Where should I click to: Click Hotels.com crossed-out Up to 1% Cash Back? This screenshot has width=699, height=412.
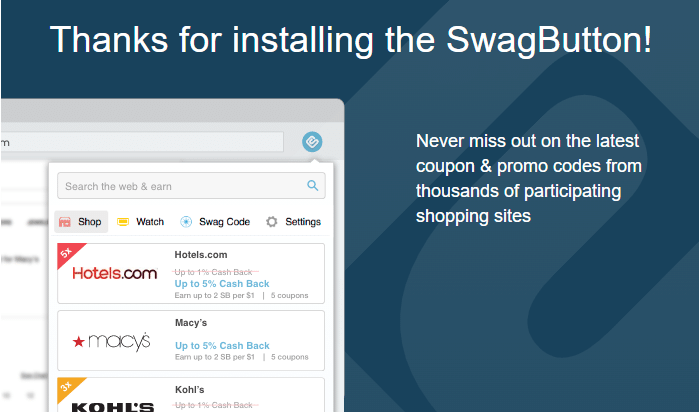click(214, 272)
